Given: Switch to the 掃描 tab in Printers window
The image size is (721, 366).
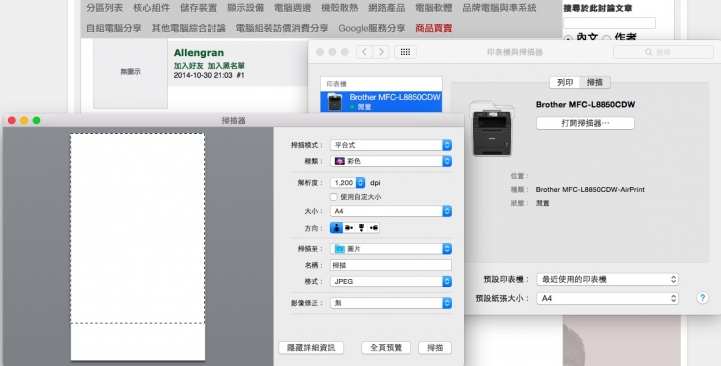Looking at the screenshot, I should coord(595,82).
